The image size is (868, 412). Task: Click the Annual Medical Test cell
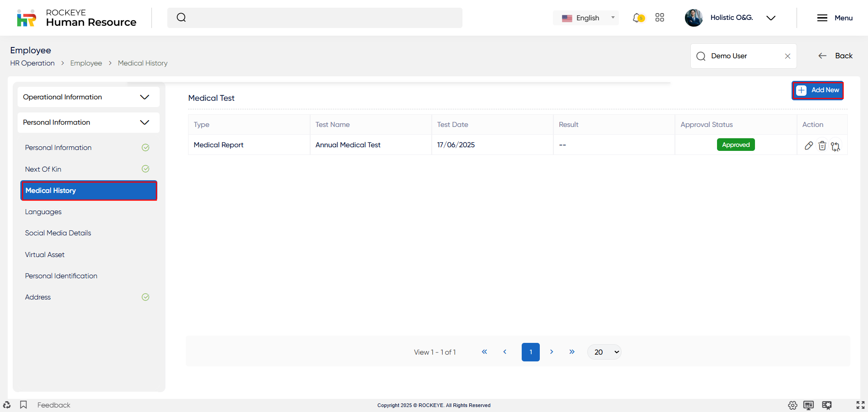pos(371,145)
